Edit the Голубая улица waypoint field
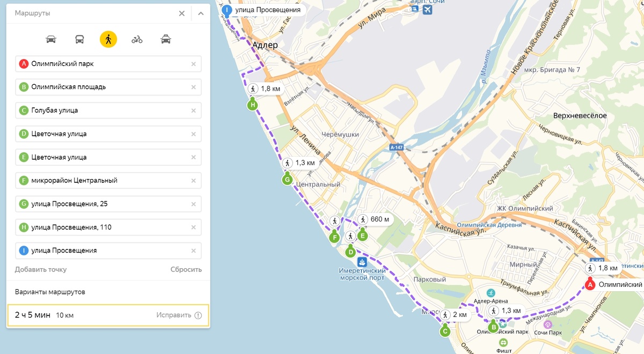The width and height of the screenshot is (644, 354). [x=108, y=110]
